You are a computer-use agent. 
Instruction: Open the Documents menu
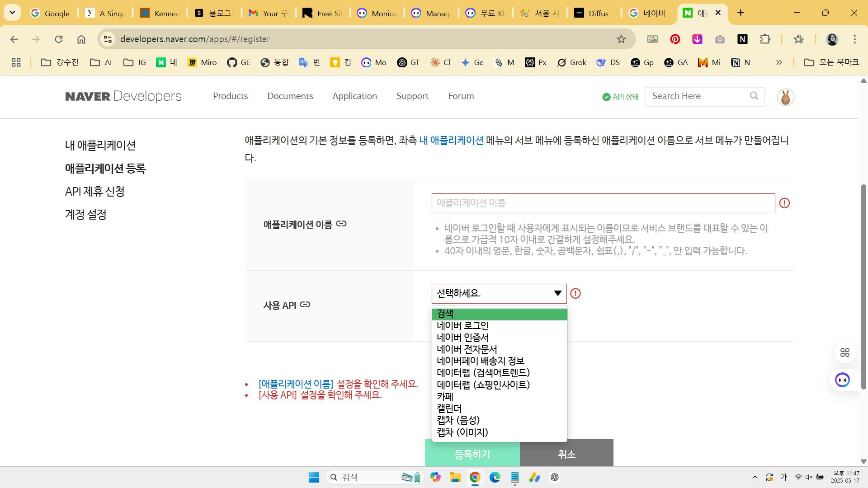click(290, 96)
